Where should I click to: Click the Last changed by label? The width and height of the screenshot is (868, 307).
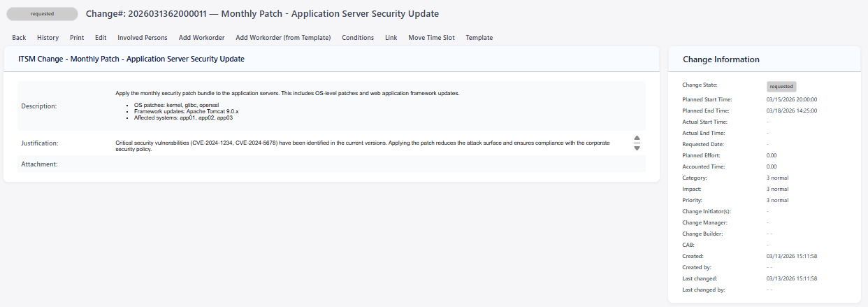(704, 290)
